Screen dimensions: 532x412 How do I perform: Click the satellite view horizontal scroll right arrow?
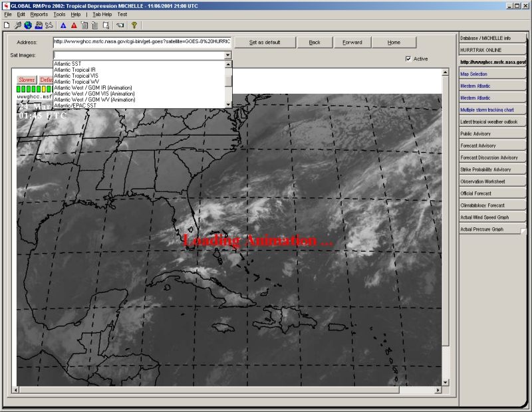pos(438,390)
